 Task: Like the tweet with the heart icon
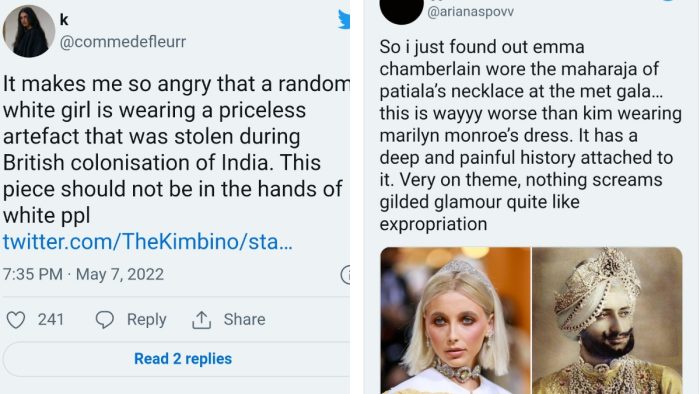click(16, 320)
